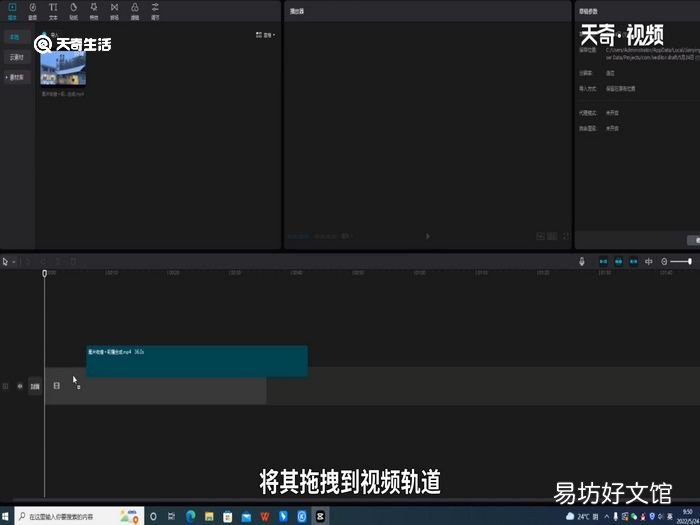Click the playhead marker at timeline start

coord(45,273)
